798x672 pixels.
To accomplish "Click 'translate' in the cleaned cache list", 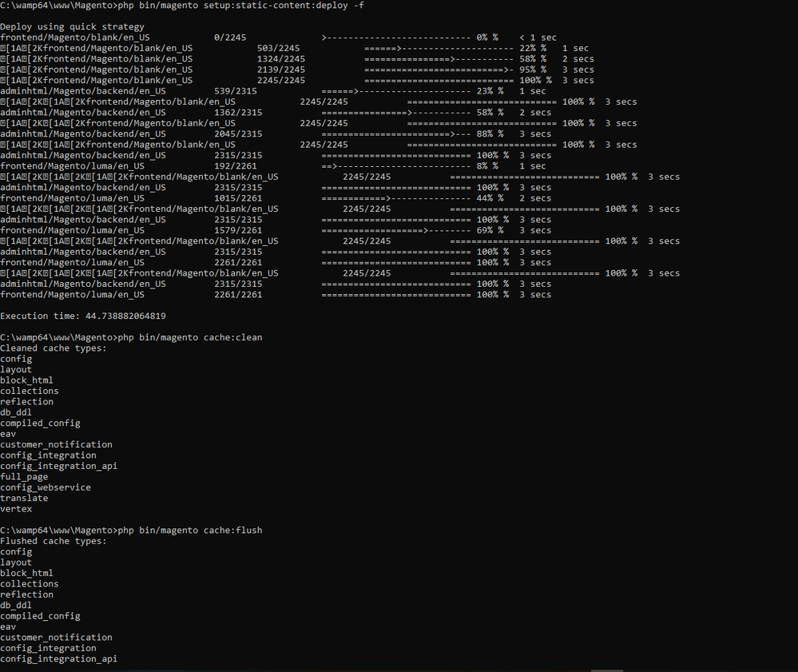I will click(24, 498).
